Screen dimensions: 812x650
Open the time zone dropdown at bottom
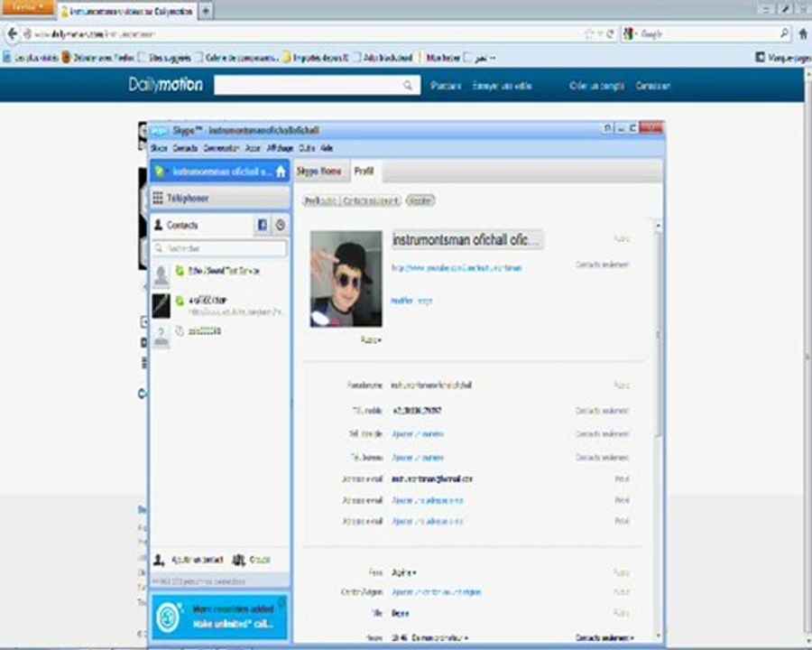[x=439, y=638]
